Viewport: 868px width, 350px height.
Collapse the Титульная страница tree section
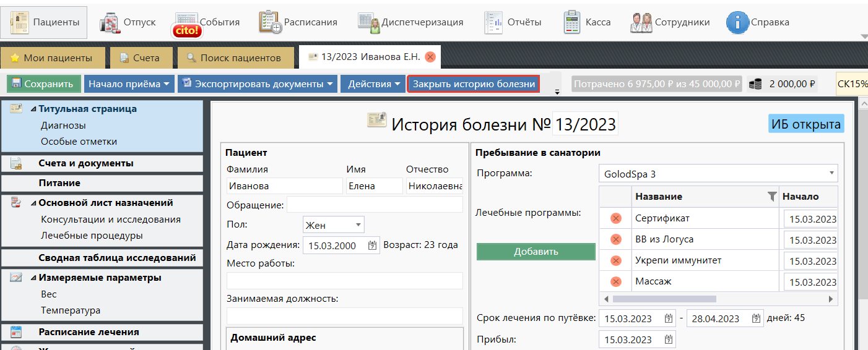pos(33,109)
